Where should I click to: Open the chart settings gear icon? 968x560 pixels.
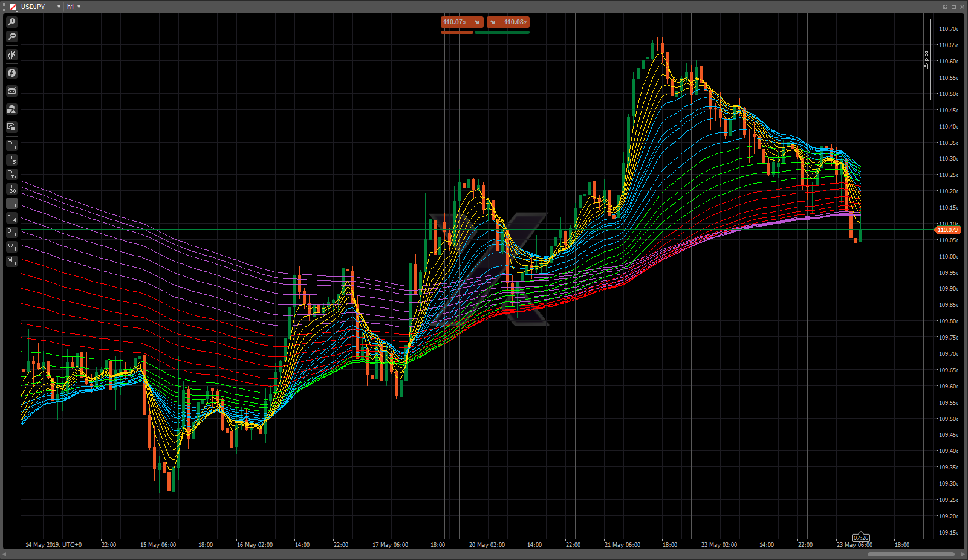coord(11,127)
